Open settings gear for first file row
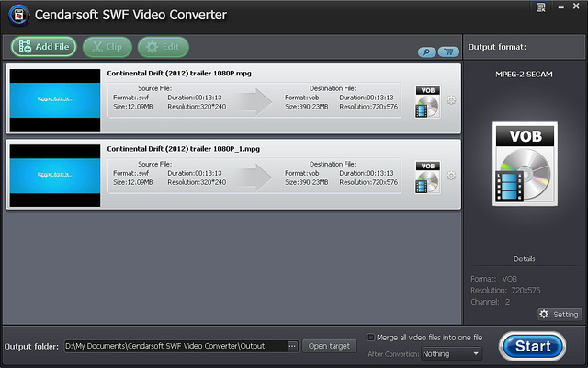 click(451, 100)
